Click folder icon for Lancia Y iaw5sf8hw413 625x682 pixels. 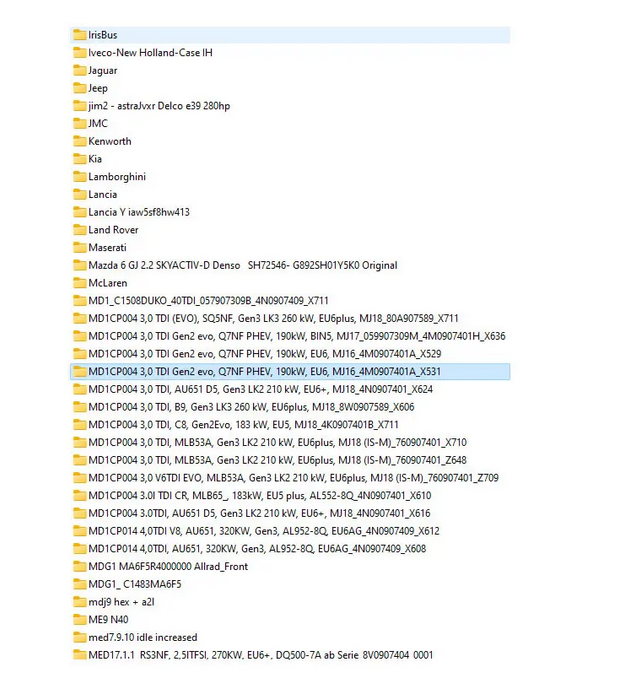[80, 212]
